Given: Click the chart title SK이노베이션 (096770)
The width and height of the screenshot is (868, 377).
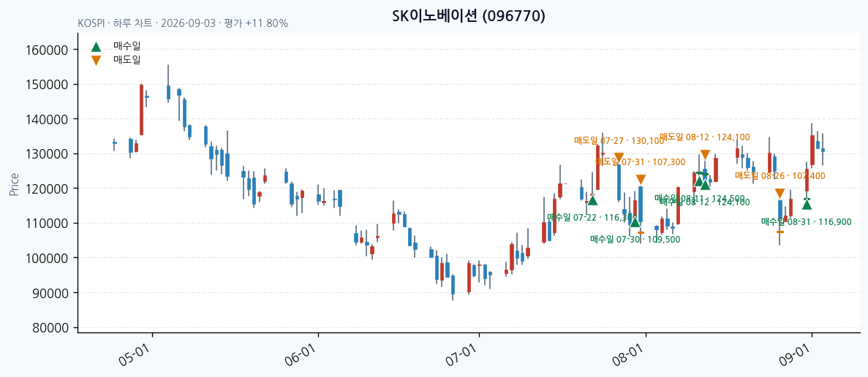Looking at the screenshot, I should click(469, 16).
